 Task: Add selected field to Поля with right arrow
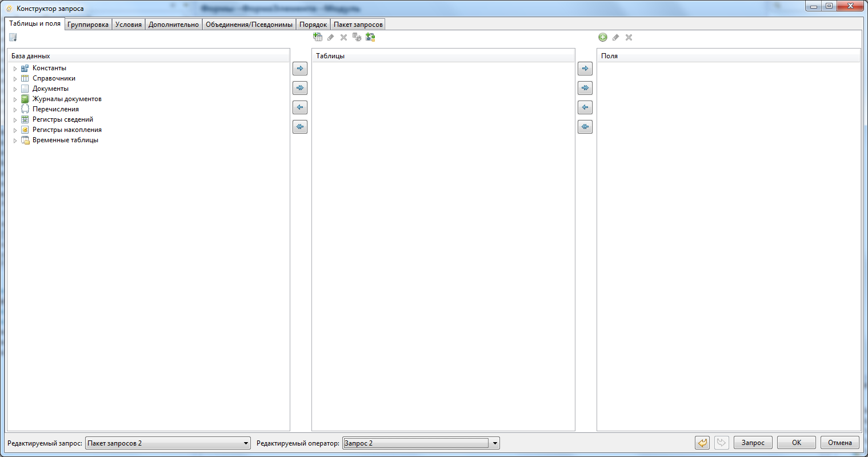pos(585,69)
